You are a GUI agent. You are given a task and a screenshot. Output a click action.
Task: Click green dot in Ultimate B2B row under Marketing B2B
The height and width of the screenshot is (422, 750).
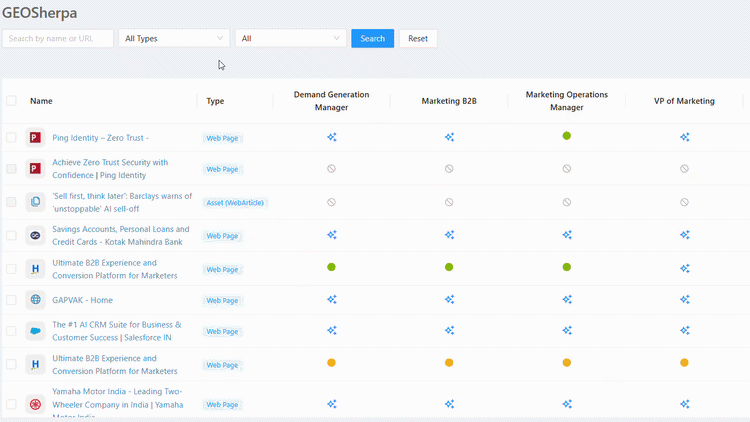point(449,267)
